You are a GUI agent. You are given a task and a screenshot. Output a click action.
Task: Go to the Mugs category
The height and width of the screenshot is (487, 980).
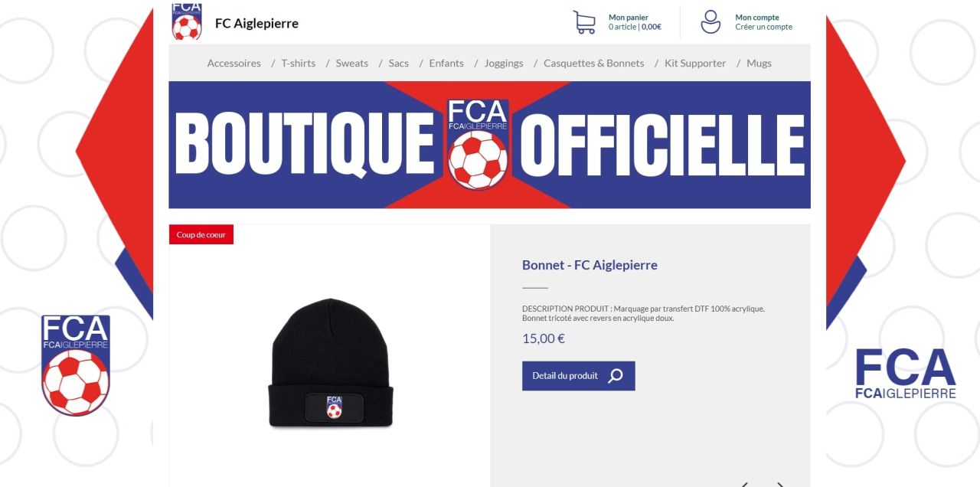[x=759, y=63]
